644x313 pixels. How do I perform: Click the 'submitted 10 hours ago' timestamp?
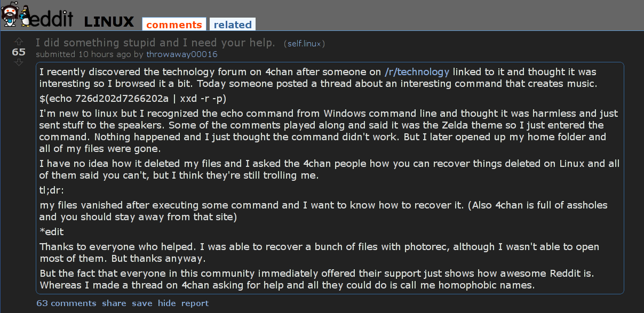(83, 54)
